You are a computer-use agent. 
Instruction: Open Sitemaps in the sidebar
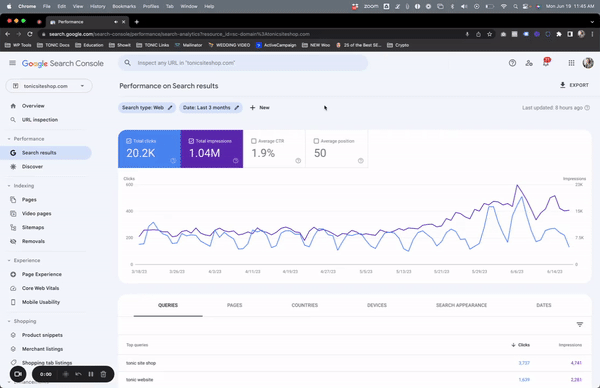point(33,228)
